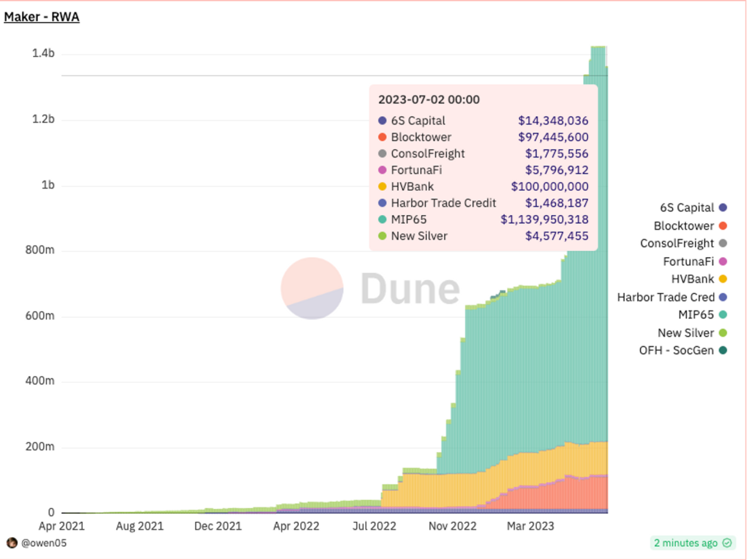The width and height of the screenshot is (747, 560).
Task: Click the tooltip 6S Capital value $14,348,036
Action: [553, 120]
